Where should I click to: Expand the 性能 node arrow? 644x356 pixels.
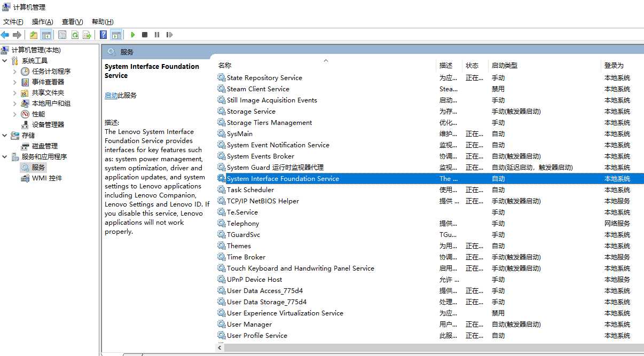(14, 114)
